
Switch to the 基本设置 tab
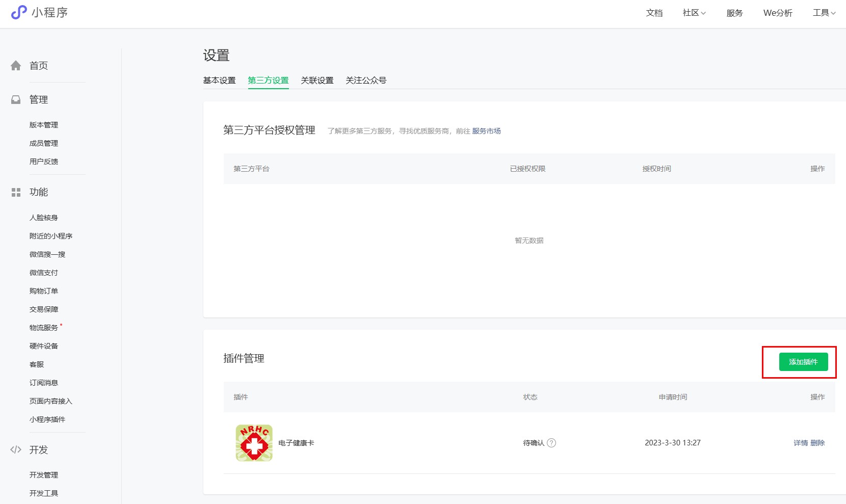click(x=219, y=81)
